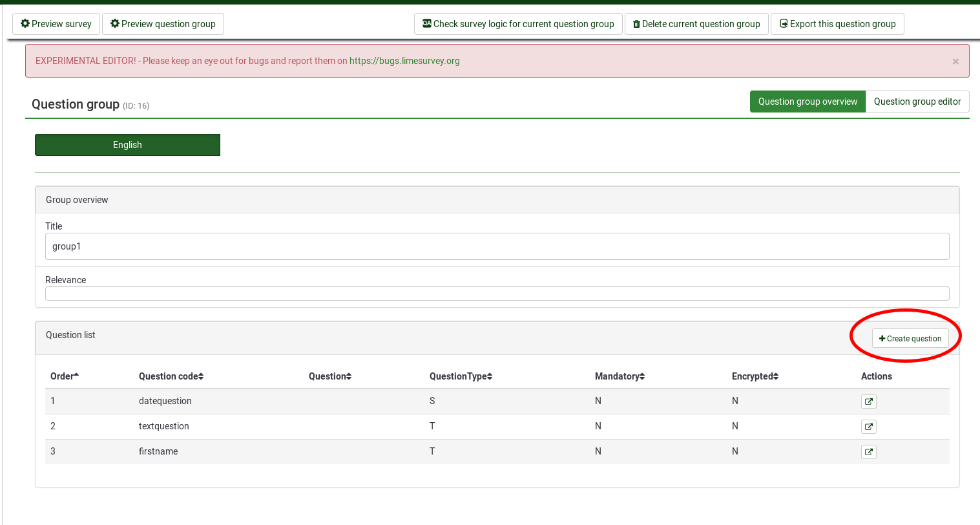This screenshot has height=525, width=980.
Task: Sort by QuestionType column header
Action: point(461,376)
